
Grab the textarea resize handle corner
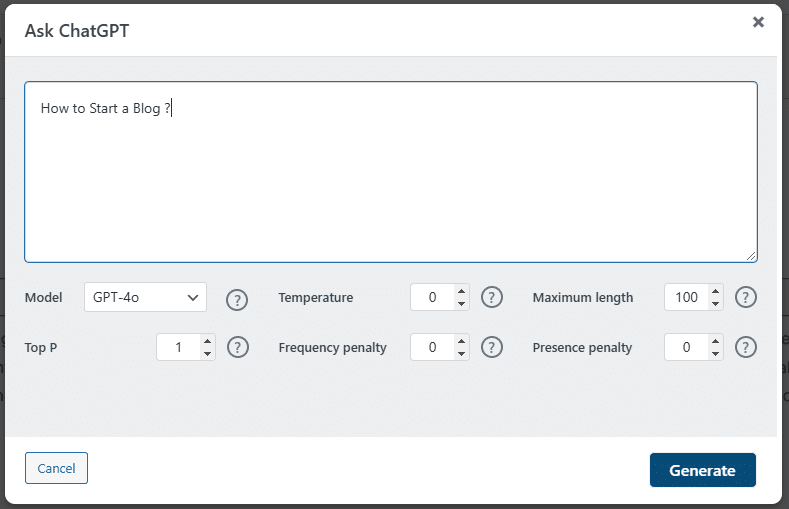[x=751, y=256]
